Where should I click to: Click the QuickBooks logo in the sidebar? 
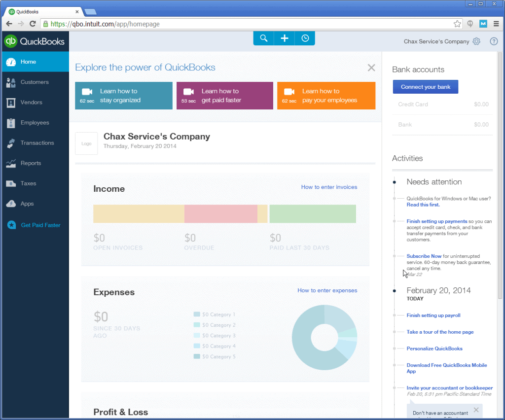point(35,41)
